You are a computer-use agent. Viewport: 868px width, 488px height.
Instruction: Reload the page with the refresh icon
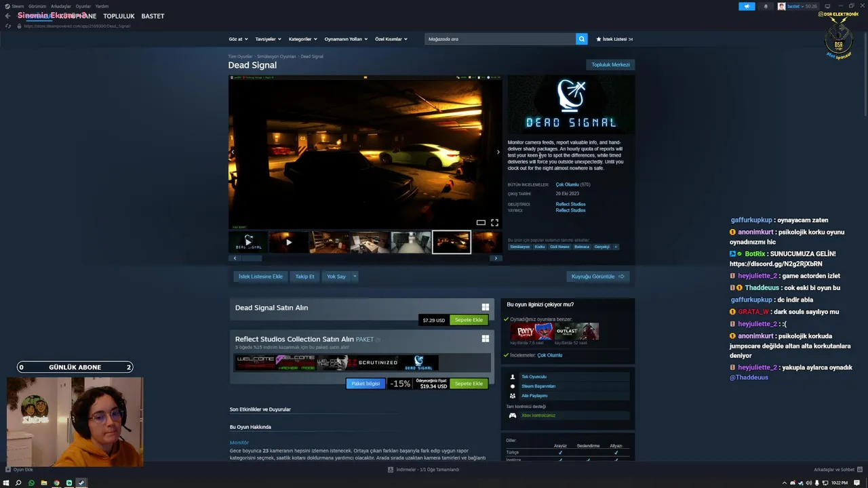click(x=8, y=26)
